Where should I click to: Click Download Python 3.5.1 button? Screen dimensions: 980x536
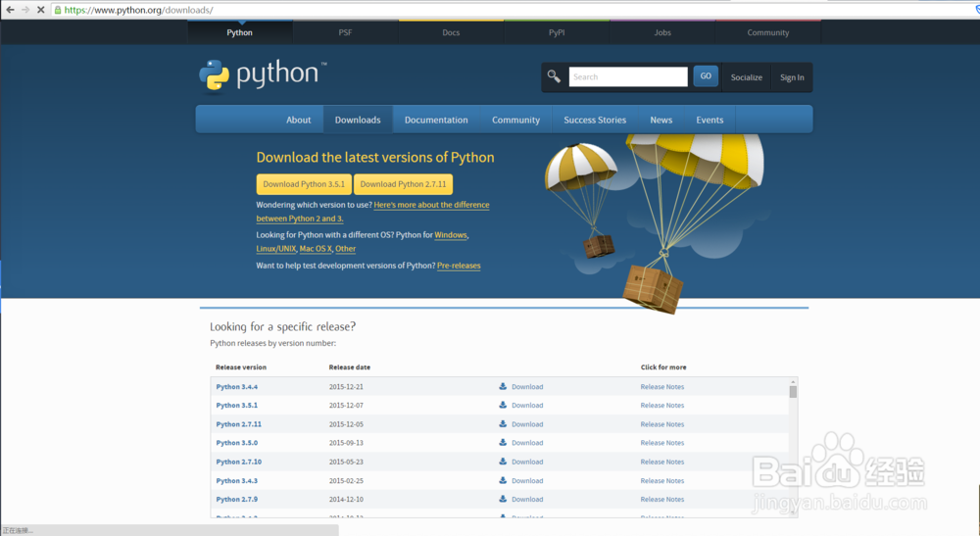click(x=304, y=184)
